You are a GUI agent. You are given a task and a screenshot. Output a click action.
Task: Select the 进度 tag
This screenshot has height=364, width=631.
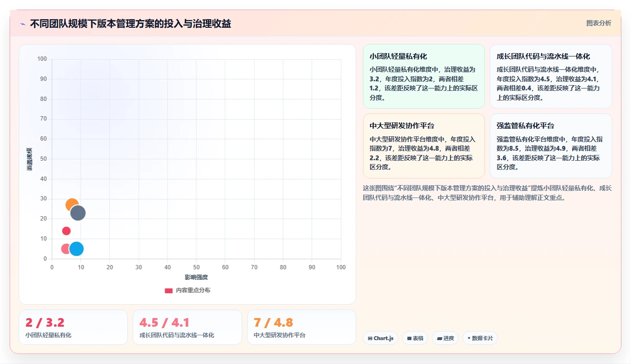(445, 338)
